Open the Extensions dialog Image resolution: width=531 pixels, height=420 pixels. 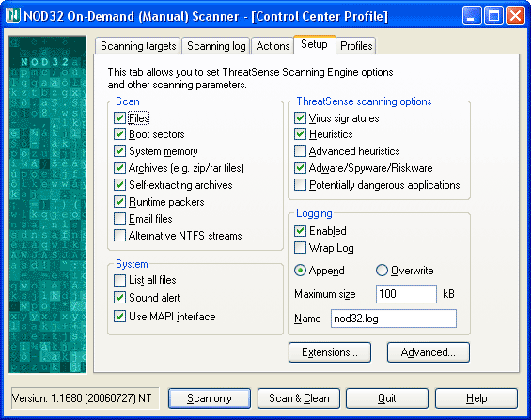click(x=330, y=352)
